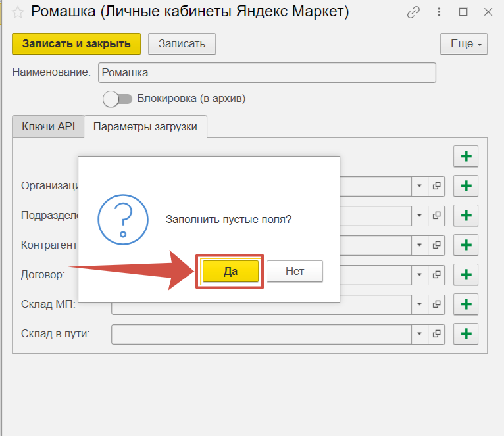Click the green plus button next to Организация

[x=466, y=186]
